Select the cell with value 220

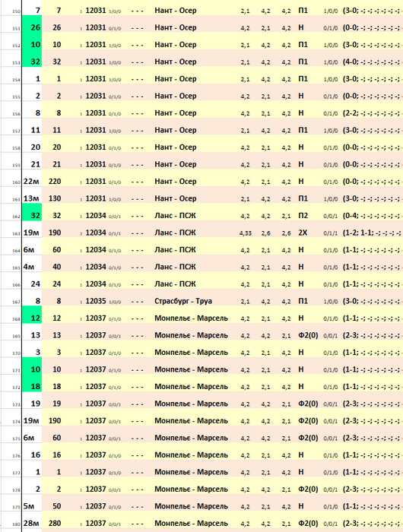(55, 182)
